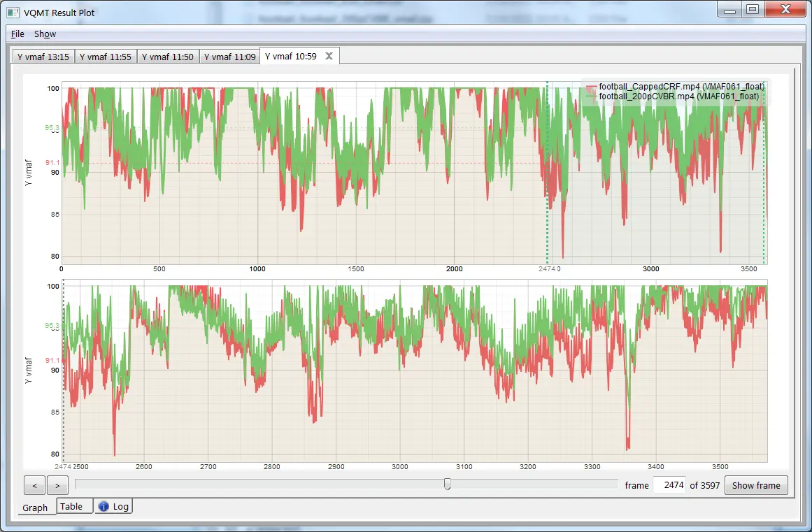Switch to the Y vmaf 13:15 tab
This screenshot has height=532, width=812.
tap(43, 57)
